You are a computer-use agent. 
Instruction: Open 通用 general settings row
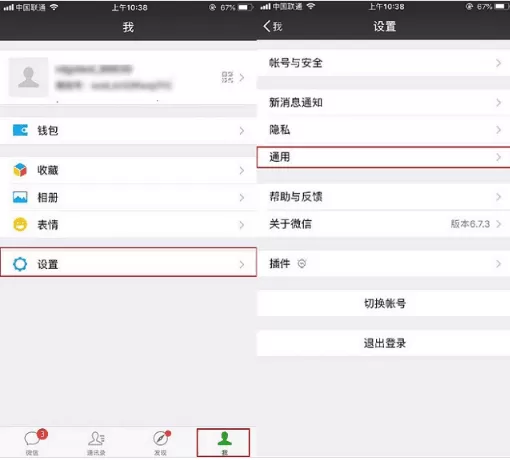[x=383, y=157]
